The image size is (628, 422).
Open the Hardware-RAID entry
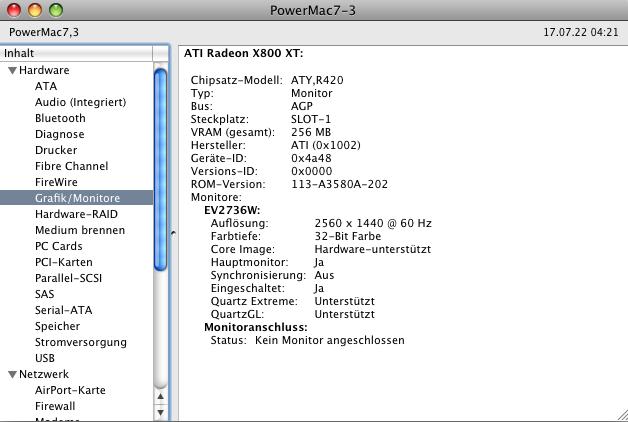(x=76, y=214)
